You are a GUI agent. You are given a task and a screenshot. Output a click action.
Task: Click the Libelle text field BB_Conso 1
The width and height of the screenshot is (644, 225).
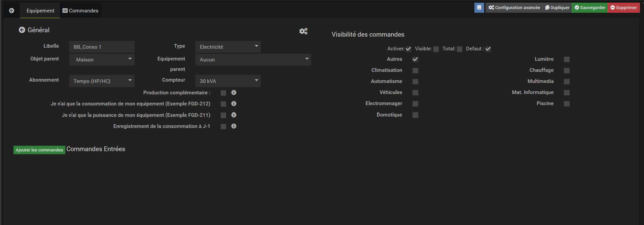pos(102,47)
